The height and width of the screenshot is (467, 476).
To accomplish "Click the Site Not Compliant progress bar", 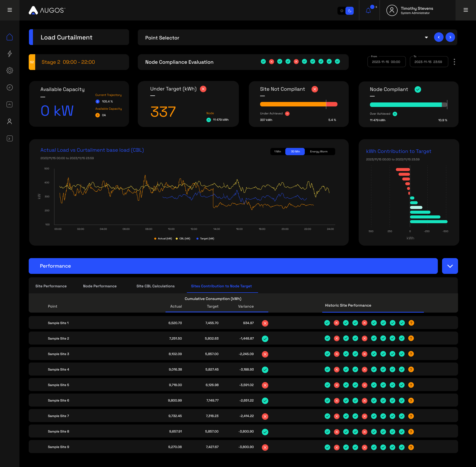I will tap(299, 104).
